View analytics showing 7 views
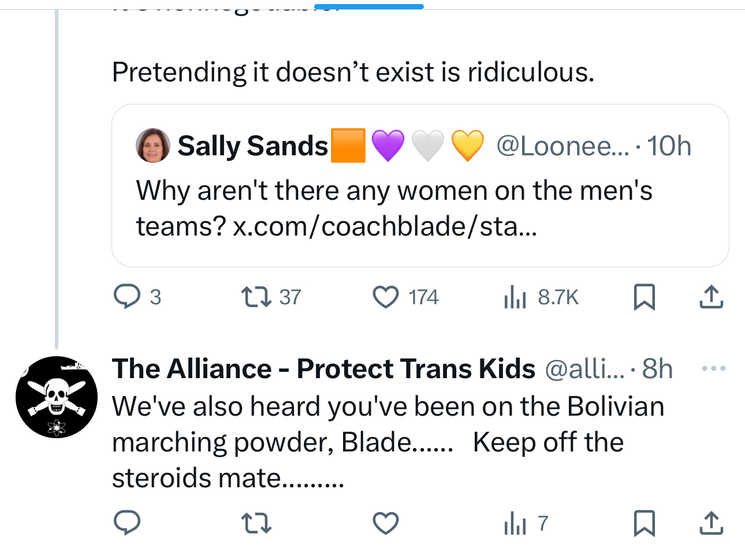The height and width of the screenshot is (560, 745). click(515, 524)
